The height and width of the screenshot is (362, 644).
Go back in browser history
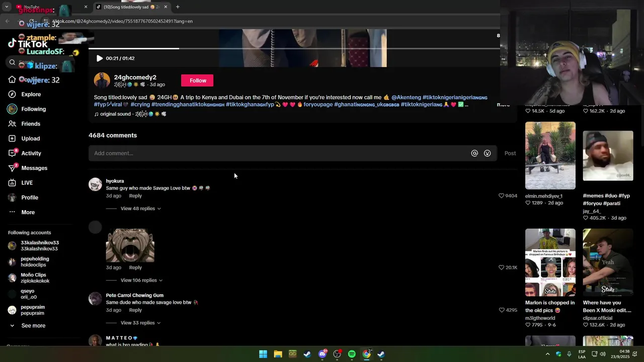(x=7, y=22)
